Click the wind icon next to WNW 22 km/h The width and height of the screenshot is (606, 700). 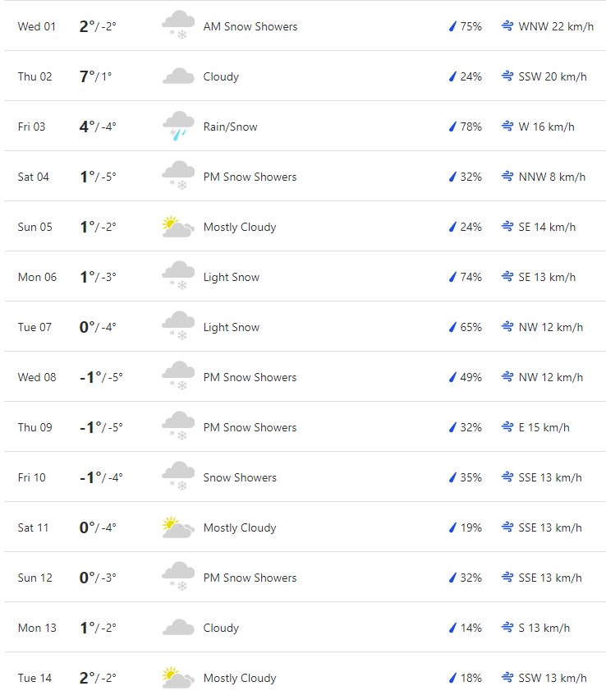click(507, 26)
